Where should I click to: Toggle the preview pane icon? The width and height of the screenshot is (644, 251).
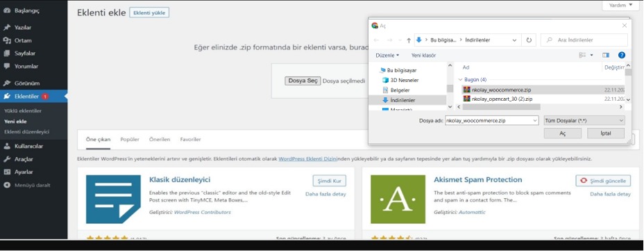(x=606, y=55)
